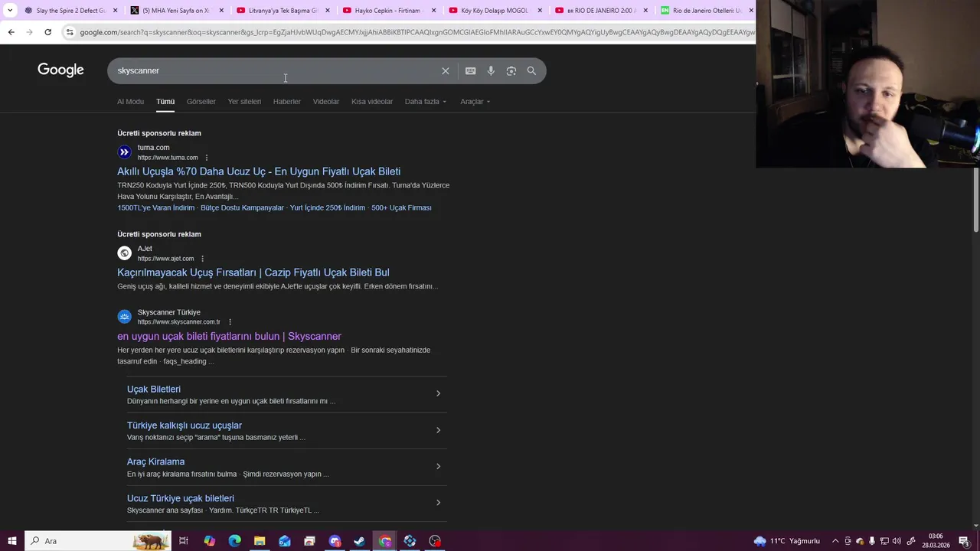Switch to the Videolar tab

pos(326,102)
